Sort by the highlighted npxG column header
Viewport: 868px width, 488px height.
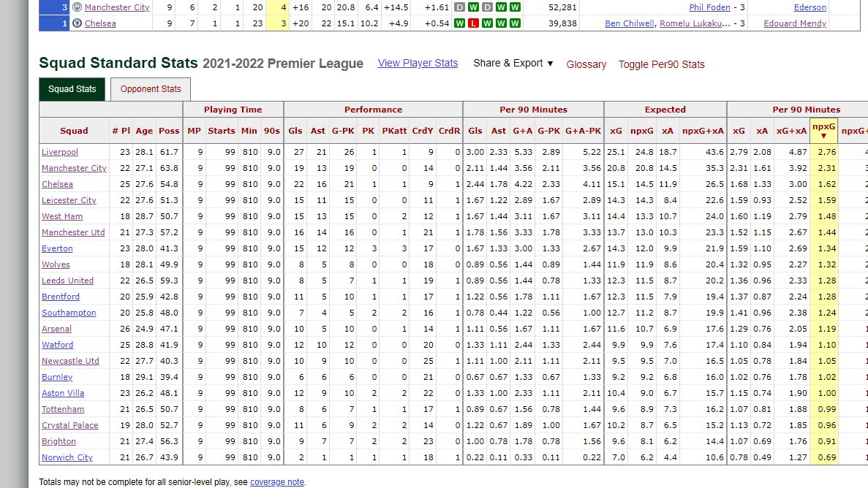coord(823,131)
